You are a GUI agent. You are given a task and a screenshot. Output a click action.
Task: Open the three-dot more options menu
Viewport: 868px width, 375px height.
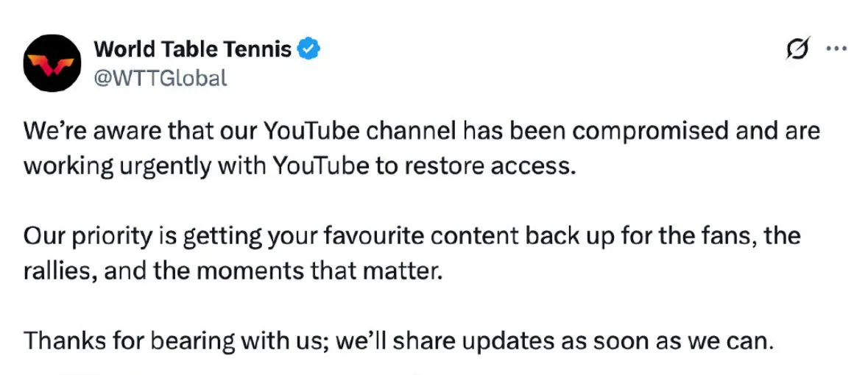coord(836,49)
